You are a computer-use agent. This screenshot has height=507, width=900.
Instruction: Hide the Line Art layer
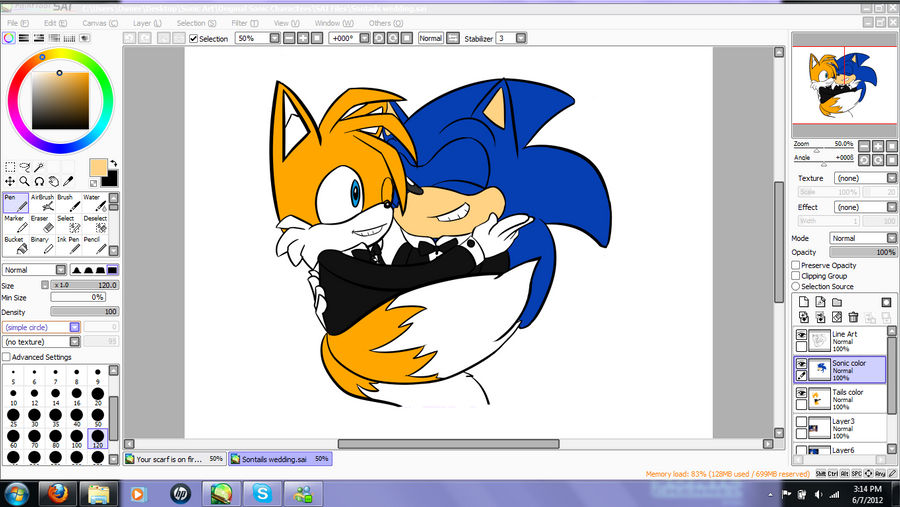pos(801,334)
